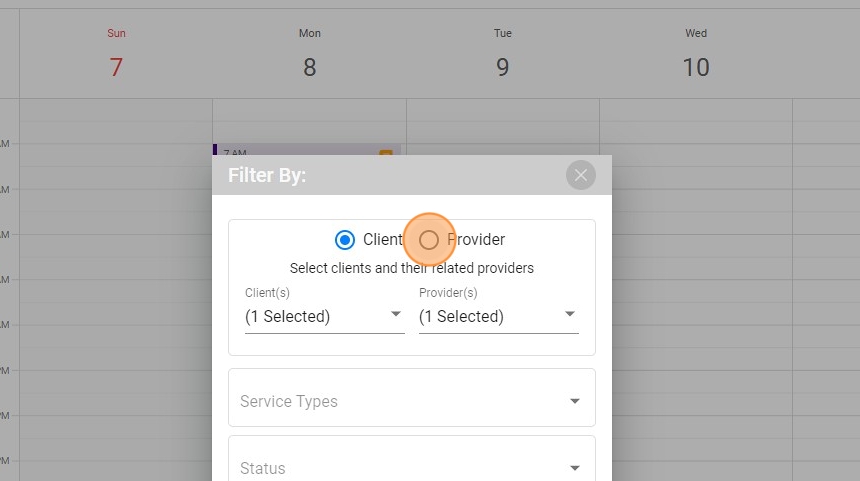Viewport: 860px width, 481px height.
Task: Expand the Status dropdown
Action: coord(411,467)
